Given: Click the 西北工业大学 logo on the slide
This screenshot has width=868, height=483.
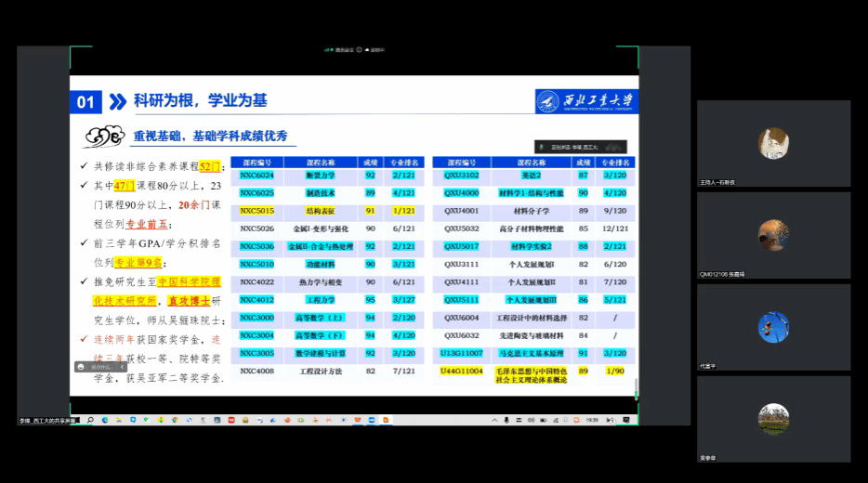Looking at the screenshot, I should [x=585, y=101].
